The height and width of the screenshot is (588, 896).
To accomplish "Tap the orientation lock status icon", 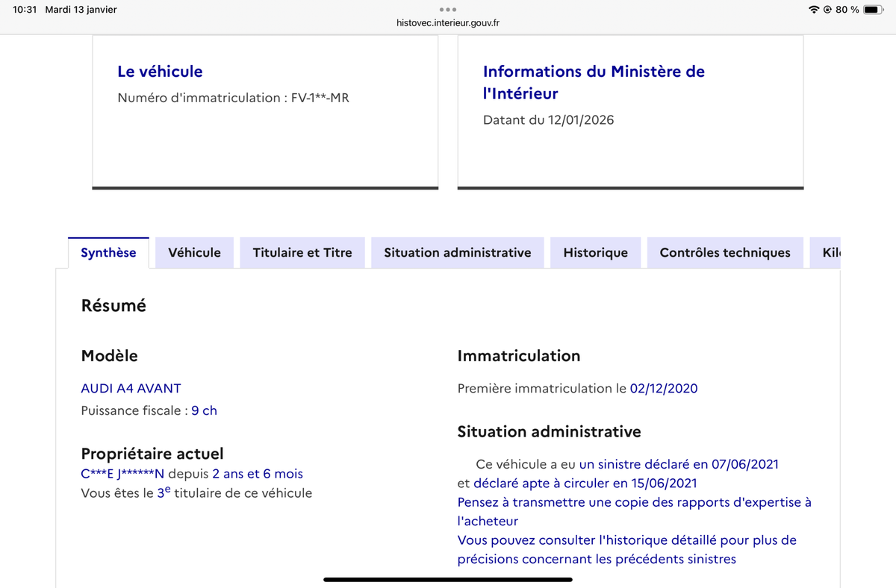I will pos(827,10).
